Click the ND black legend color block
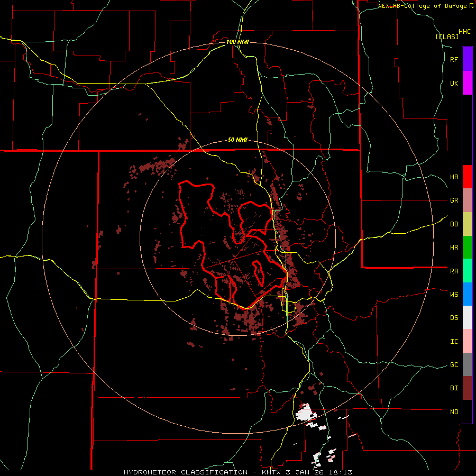The height and width of the screenshot is (476, 476). pyautogui.click(x=467, y=411)
